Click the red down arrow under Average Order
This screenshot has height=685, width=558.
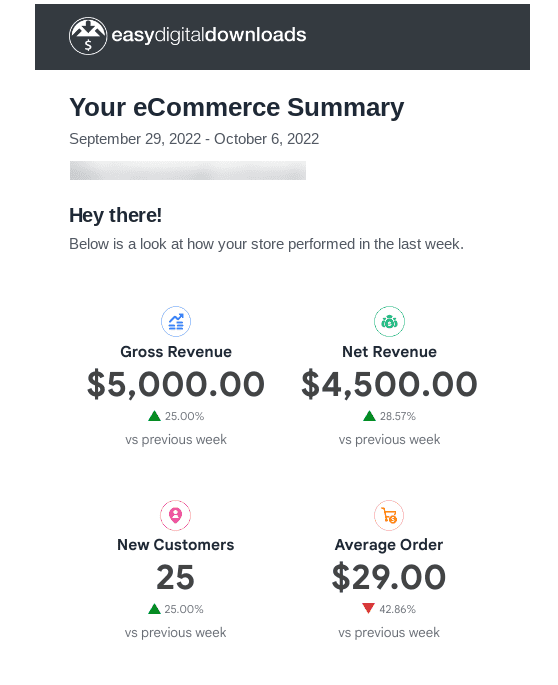click(x=368, y=608)
